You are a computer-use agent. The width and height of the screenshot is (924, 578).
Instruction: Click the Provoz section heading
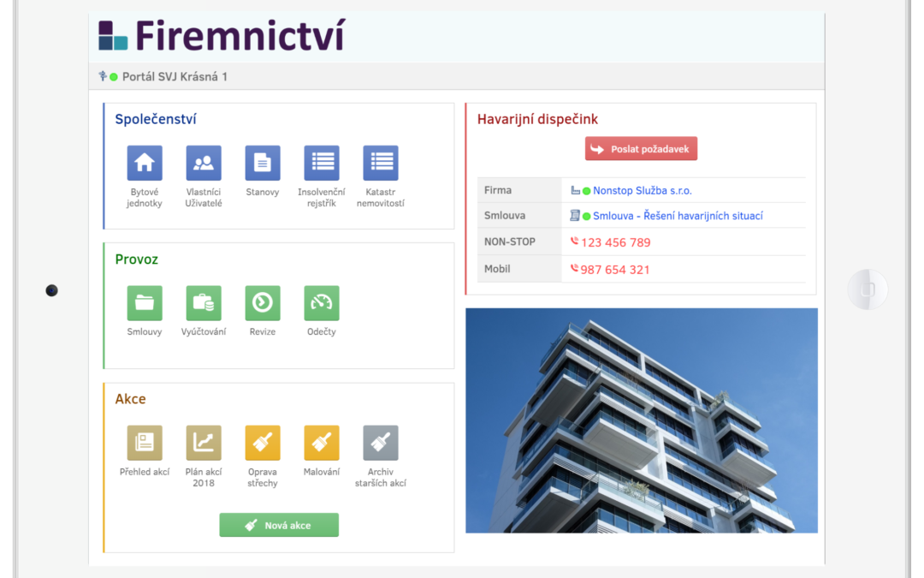(x=137, y=259)
